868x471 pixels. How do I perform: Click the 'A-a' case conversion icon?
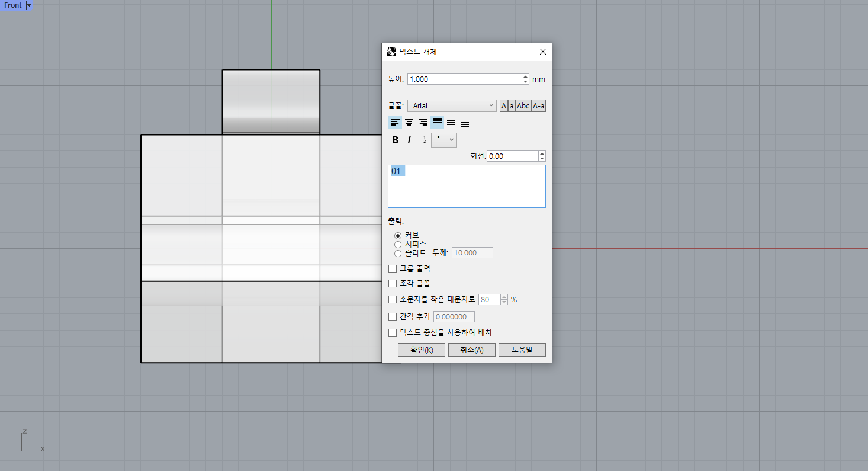tap(538, 105)
